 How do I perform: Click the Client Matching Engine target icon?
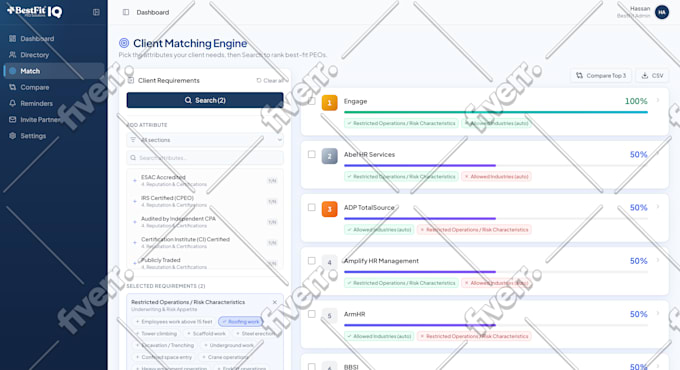tap(124, 43)
